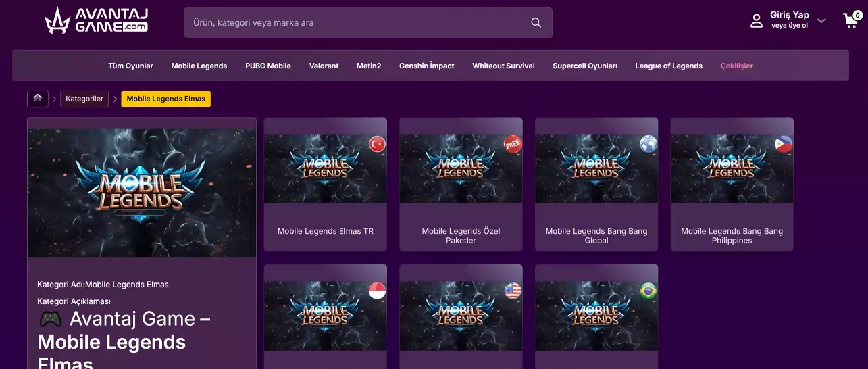Click the Turkey flag badge
Screen dimensions: 868x369
[377, 144]
